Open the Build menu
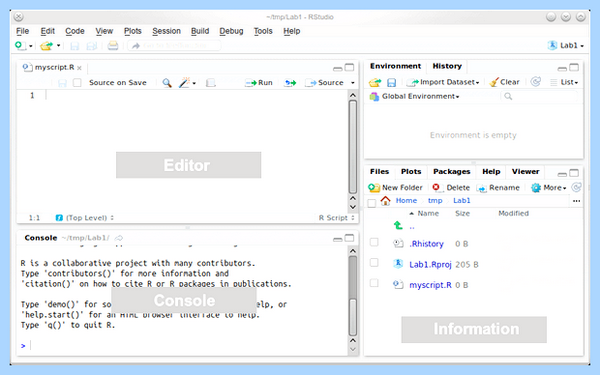Screen dimensions: 600x375 [x=200, y=31]
